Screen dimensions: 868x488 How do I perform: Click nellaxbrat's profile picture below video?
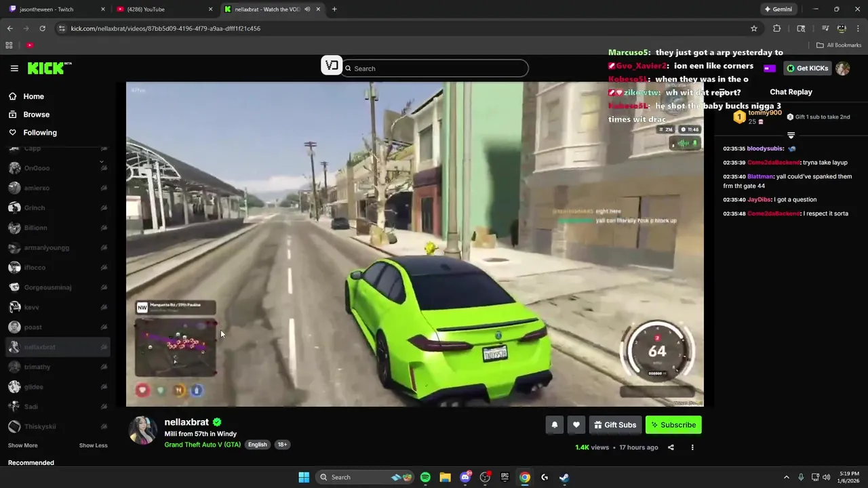tap(143, 430)
